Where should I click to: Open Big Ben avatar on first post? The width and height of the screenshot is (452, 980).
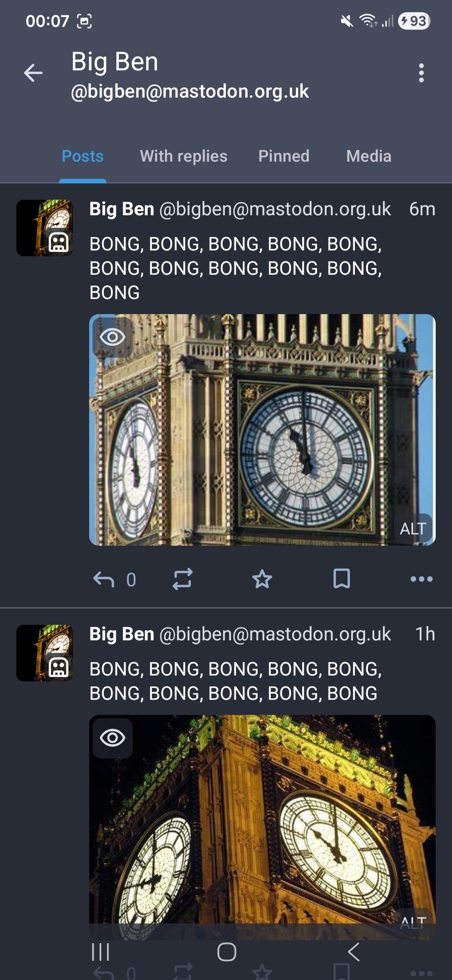pos(44,228)
